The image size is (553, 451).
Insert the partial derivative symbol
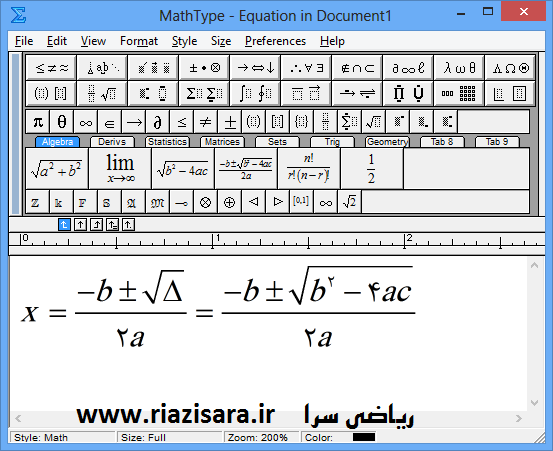click(158, 122)
